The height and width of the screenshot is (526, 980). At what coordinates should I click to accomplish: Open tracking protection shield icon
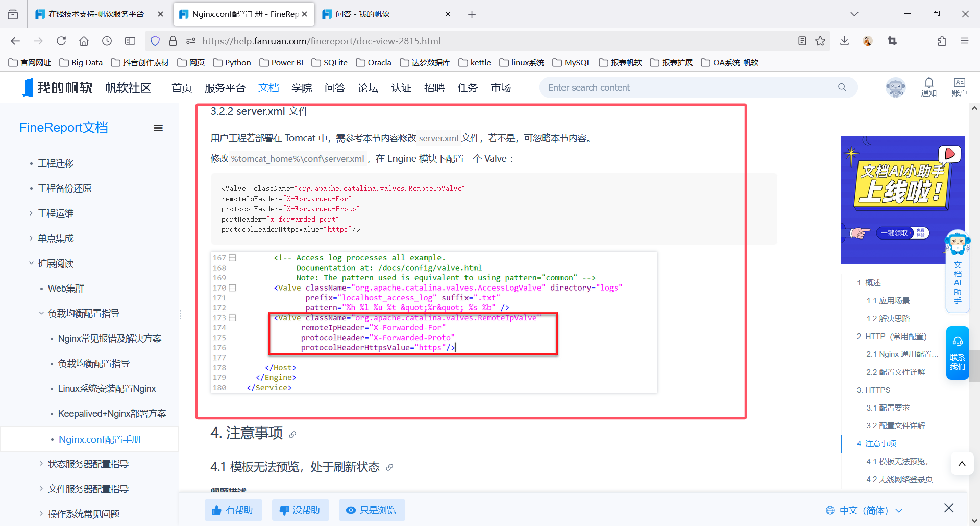tap(155, 41)
